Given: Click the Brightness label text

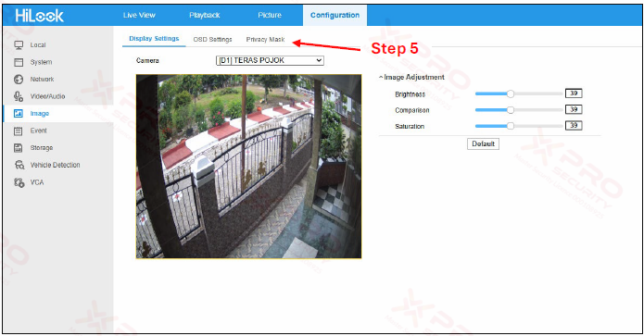Looking at the screenshot, I should tap(410, 94).
